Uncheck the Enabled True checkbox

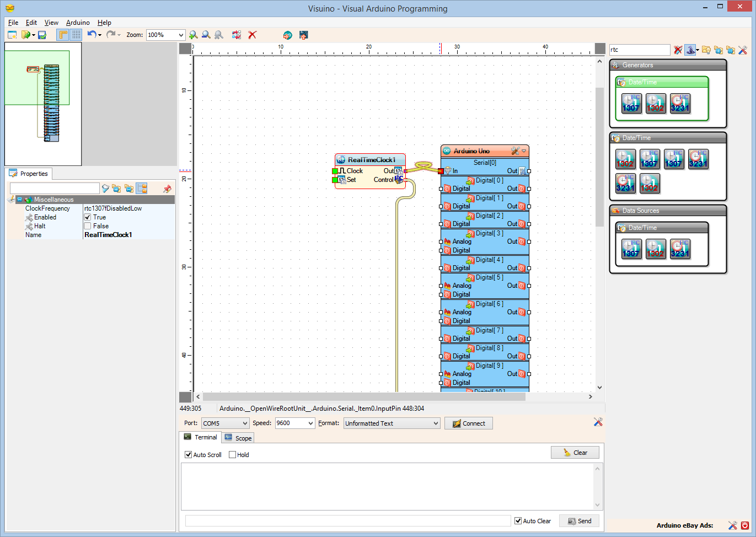(x=87, y=217)
